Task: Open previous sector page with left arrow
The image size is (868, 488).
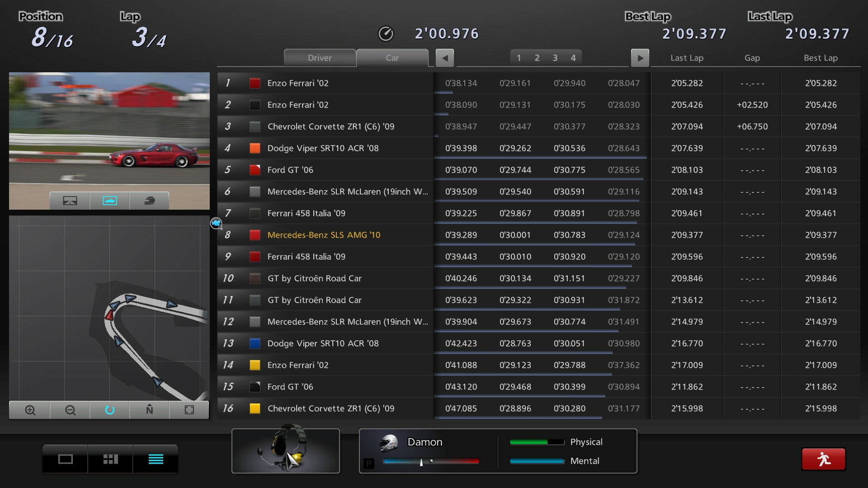Action: click(x=444, y=58)
